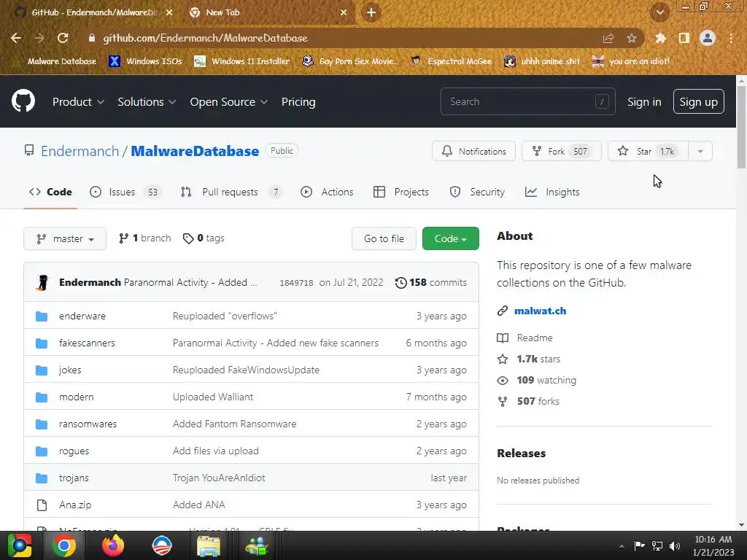The image size is (747, 560).
Task: Switch to the Pull requests tab
Action: coord(231,192)
